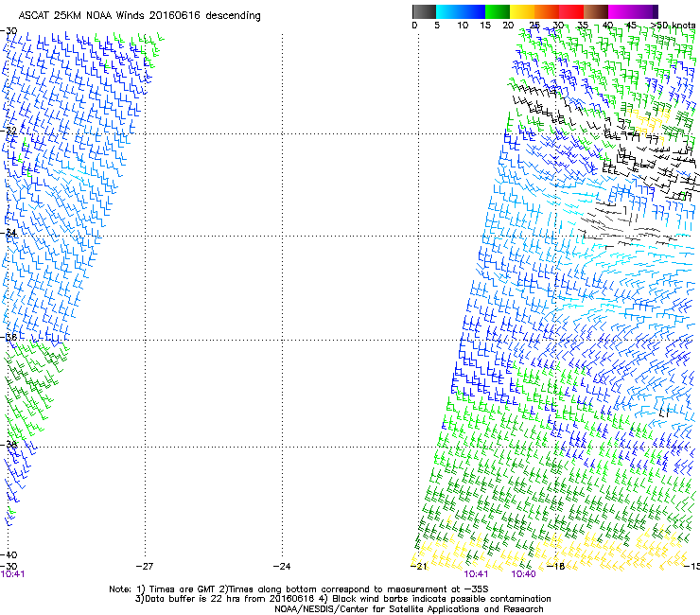700x615 pixels.
Task: Pick the orange 25-30 knots legend segment
Action: pyautogui.click(x=547, y=11)
